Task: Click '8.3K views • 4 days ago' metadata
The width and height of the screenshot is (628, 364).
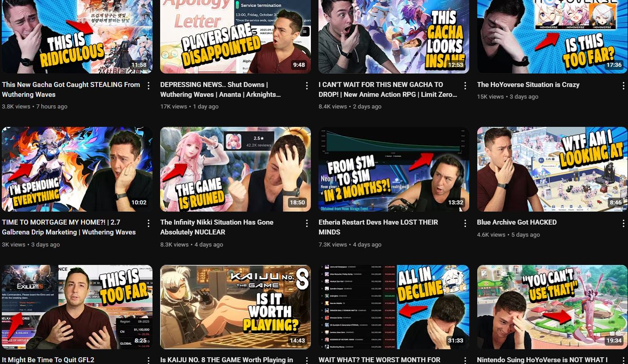Action: [x=192, y=245]
